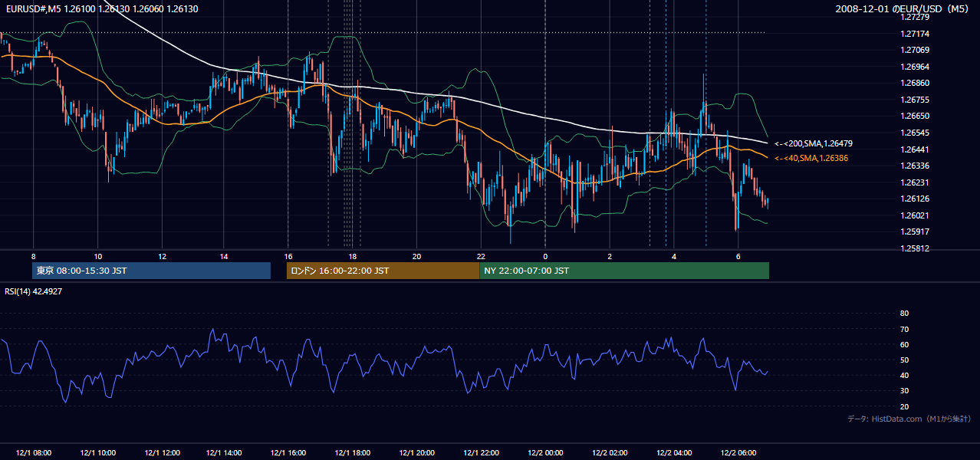Select the London 16:00-22:00 JST session bar
The height and width of the screenshot is (460, 980).
pos(383,271)
